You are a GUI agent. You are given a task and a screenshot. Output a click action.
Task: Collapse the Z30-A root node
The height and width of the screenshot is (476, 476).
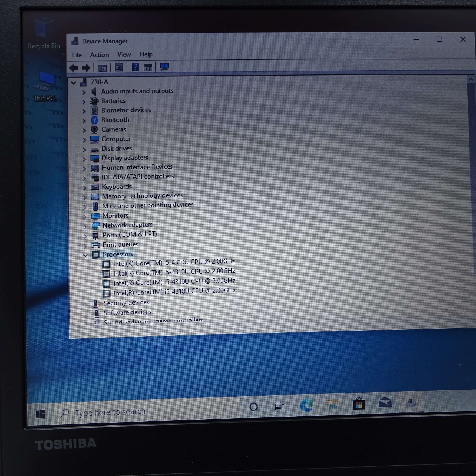click(73, 83)
